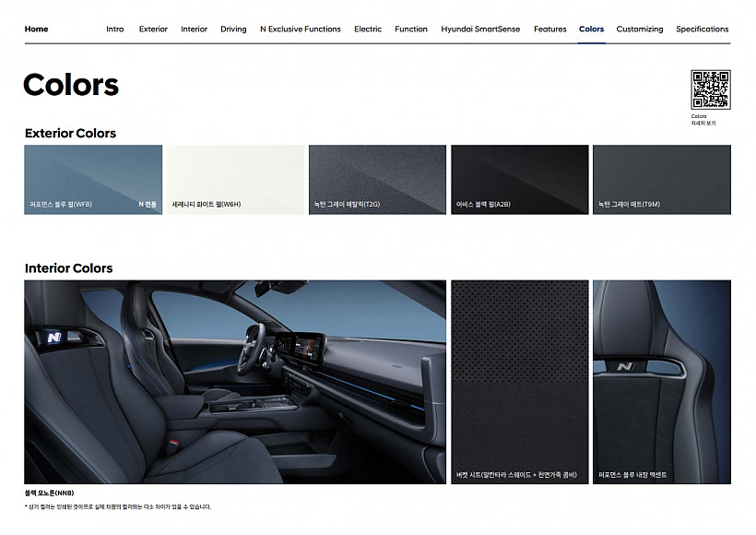Image resolution: width=756 pixels, height=535 pixels.
Task: Open the Intro tab
Action: (114, 29)
